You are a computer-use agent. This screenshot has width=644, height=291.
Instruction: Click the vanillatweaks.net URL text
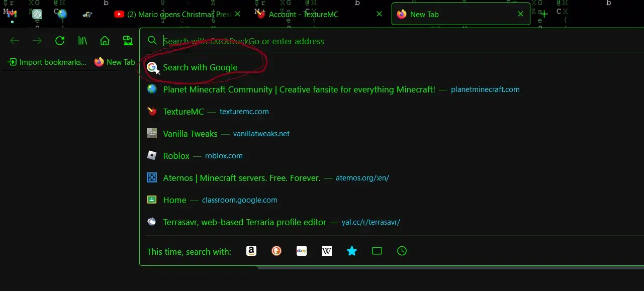tap(261, 134)
